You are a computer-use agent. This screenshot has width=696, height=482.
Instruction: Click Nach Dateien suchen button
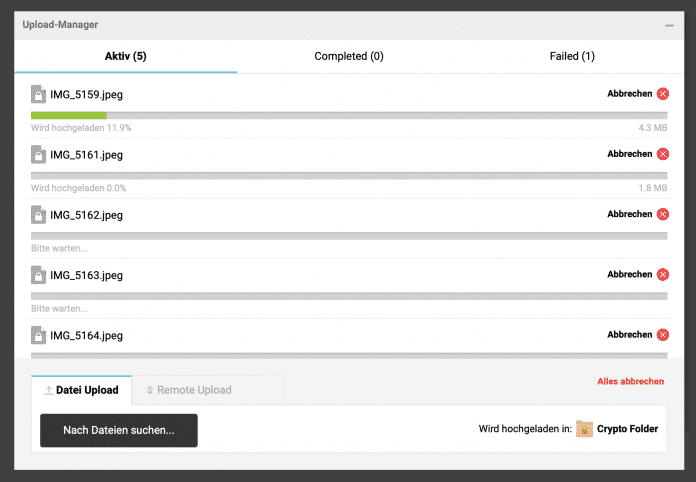119,430
